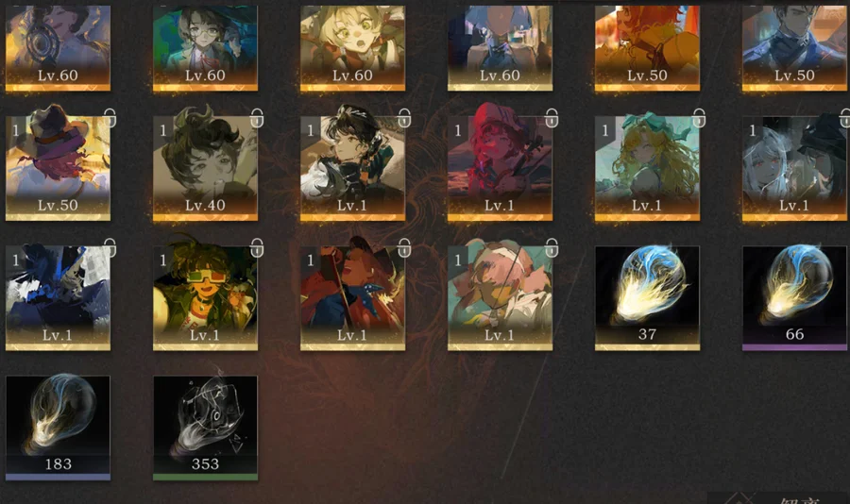Toggle lock on the purple-hat Lv.50 card
Viewport: 850px width, 504px height.
(110, 118)
